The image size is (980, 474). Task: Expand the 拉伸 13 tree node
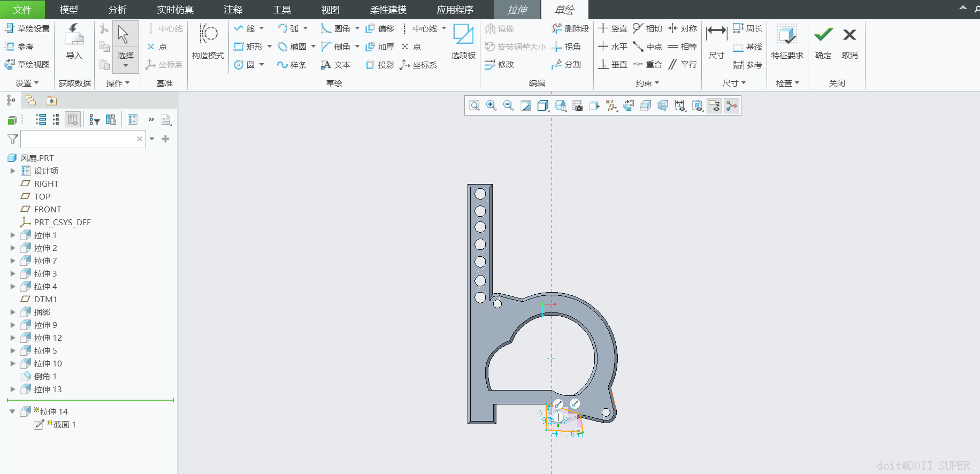coord(13,389)
